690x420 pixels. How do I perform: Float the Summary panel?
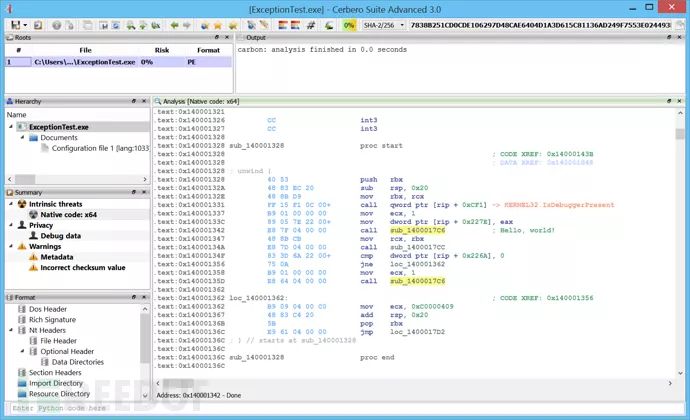133,192
